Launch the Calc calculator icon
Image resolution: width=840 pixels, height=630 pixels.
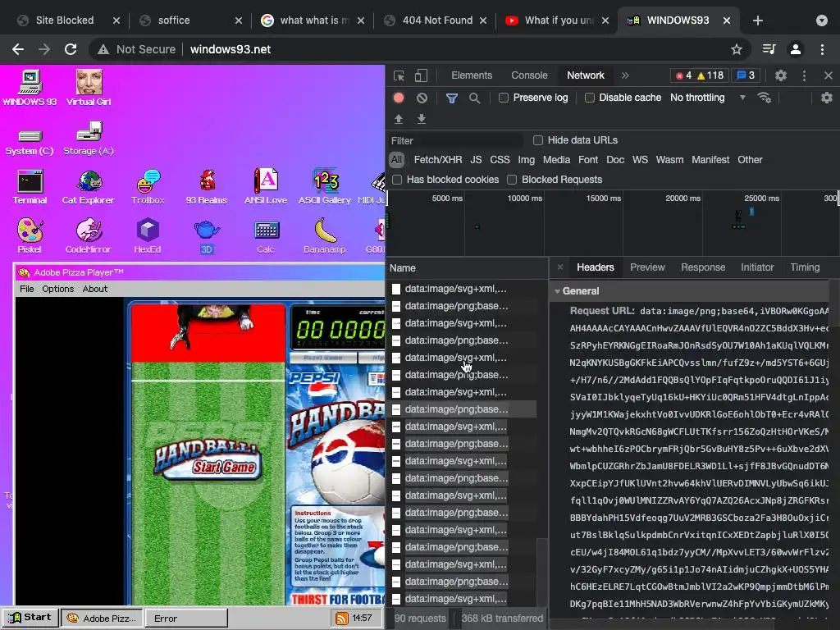(266, 235)
